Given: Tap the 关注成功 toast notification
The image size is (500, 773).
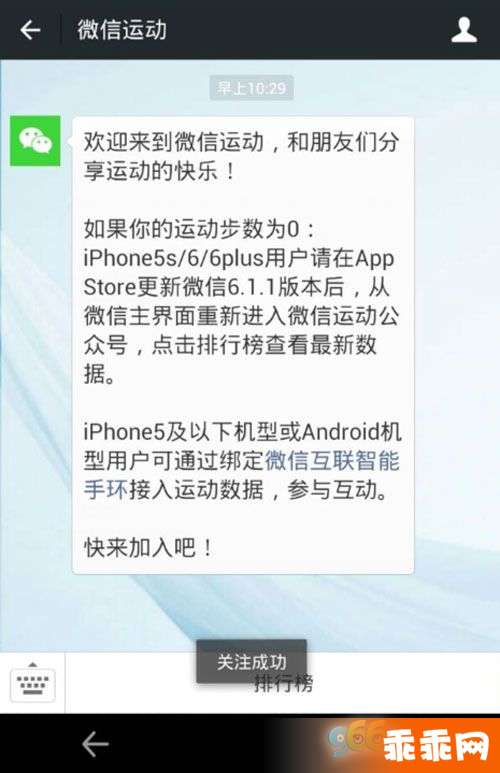Looking at the screenshot, I should coord(251,662).
